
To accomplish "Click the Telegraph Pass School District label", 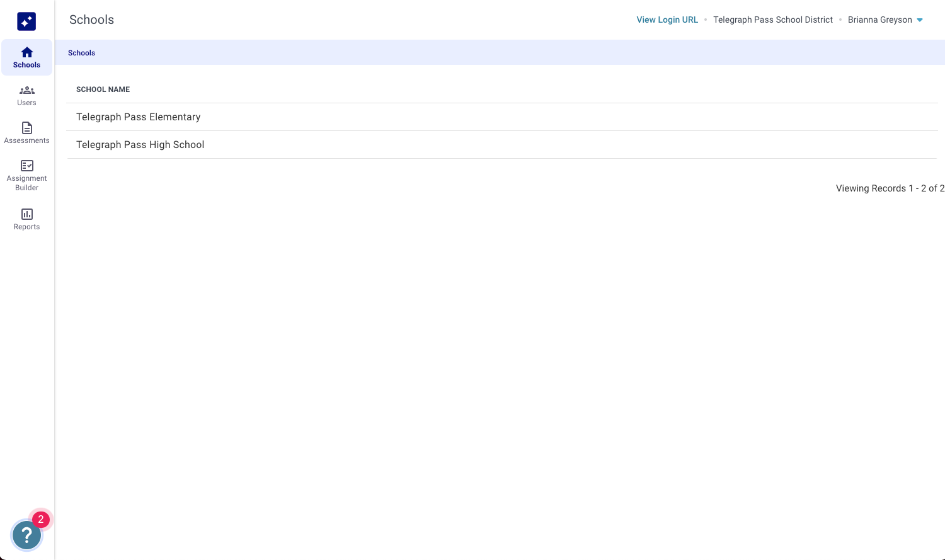I will [772, 20].
